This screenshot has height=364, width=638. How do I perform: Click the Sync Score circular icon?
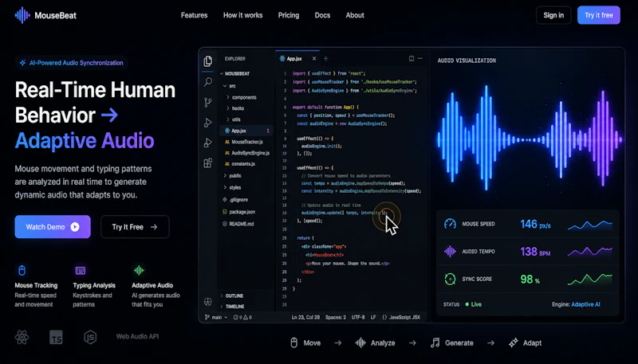click(x=450, y=279)
